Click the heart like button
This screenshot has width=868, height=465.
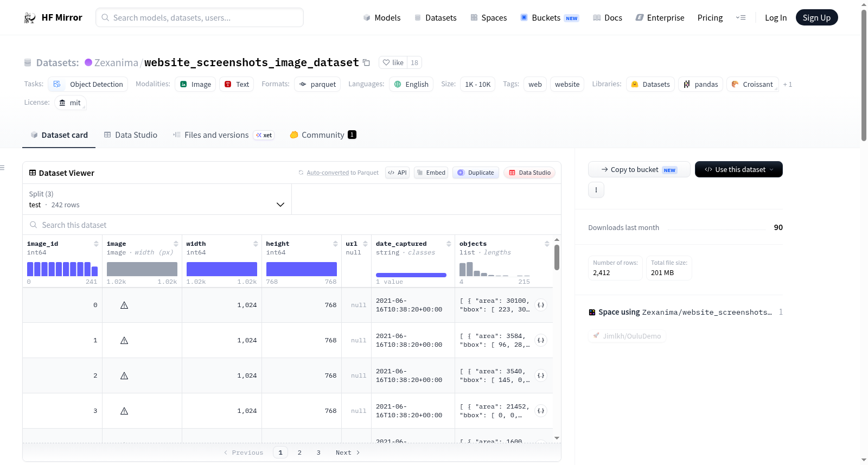pyautogui.click(x=393, y=62)
